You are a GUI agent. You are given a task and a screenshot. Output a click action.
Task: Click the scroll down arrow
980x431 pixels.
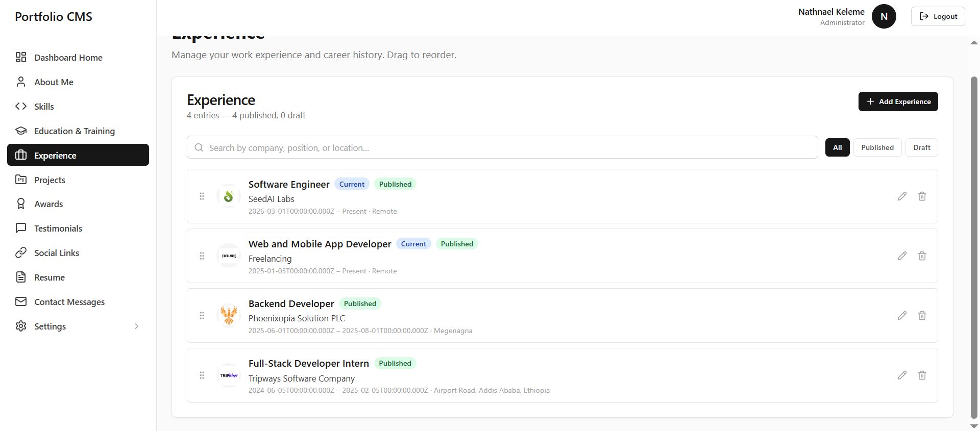[x=974, y=426]
